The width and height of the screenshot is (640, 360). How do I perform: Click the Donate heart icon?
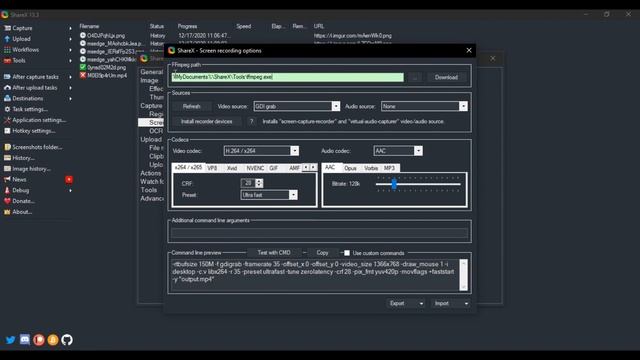pos(7,201)
